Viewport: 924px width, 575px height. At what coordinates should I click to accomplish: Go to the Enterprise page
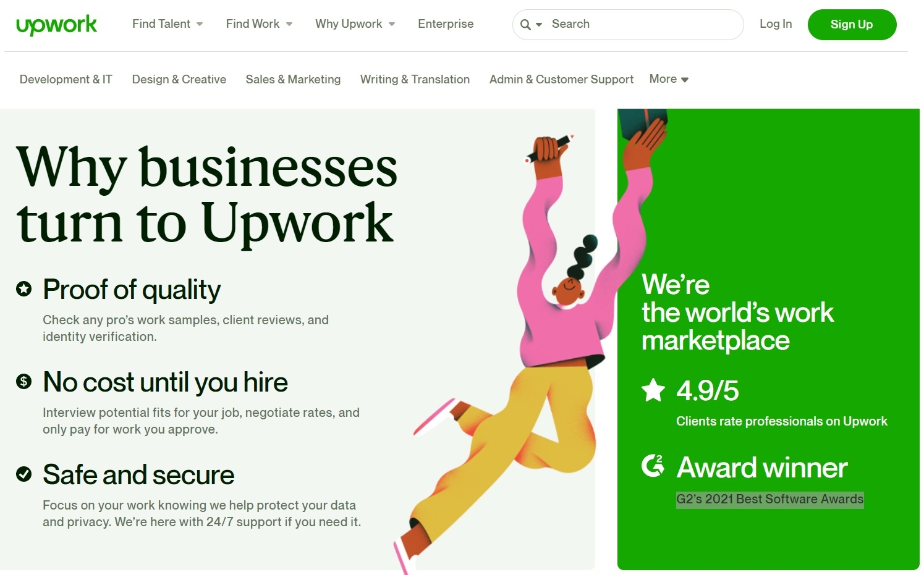click(446, 24)
